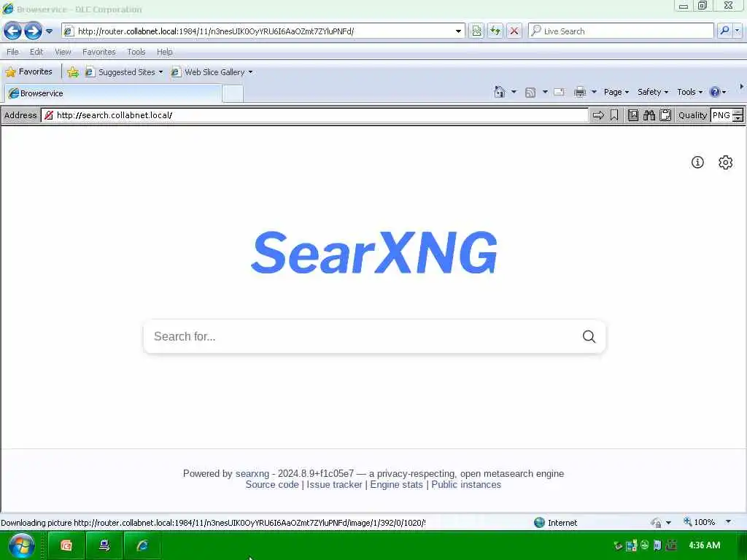Open the Safety command bar menu
The height and width of the screenshot is (560, 747).
[653, 92]
